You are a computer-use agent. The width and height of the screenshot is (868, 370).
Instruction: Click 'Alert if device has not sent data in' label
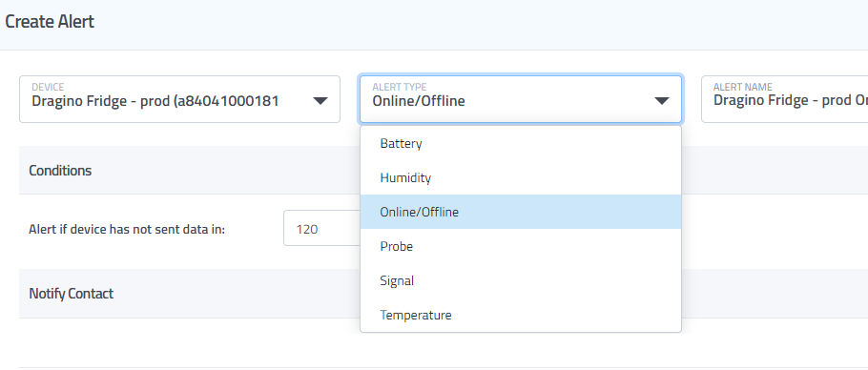tap(127, 229)
